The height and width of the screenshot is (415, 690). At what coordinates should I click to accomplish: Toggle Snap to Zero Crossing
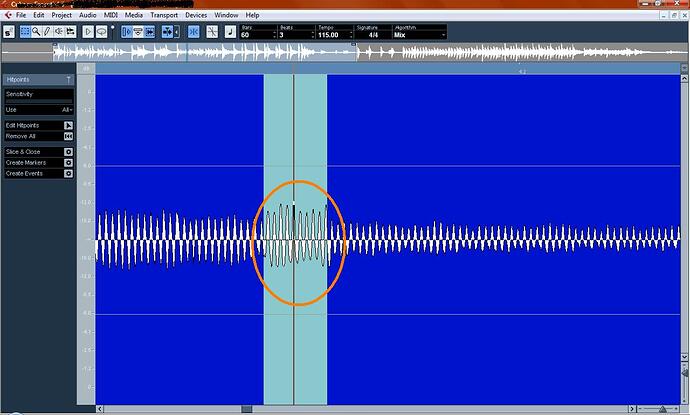194,32
